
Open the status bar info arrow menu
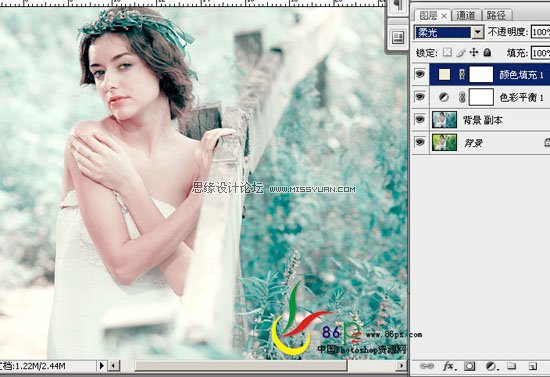pos(101,365)
